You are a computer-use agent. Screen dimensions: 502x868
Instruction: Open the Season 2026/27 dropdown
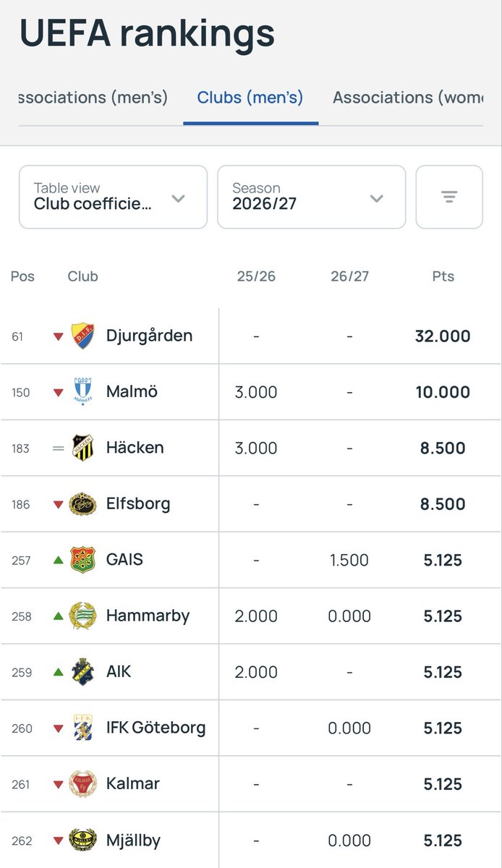tap(312, 197)
